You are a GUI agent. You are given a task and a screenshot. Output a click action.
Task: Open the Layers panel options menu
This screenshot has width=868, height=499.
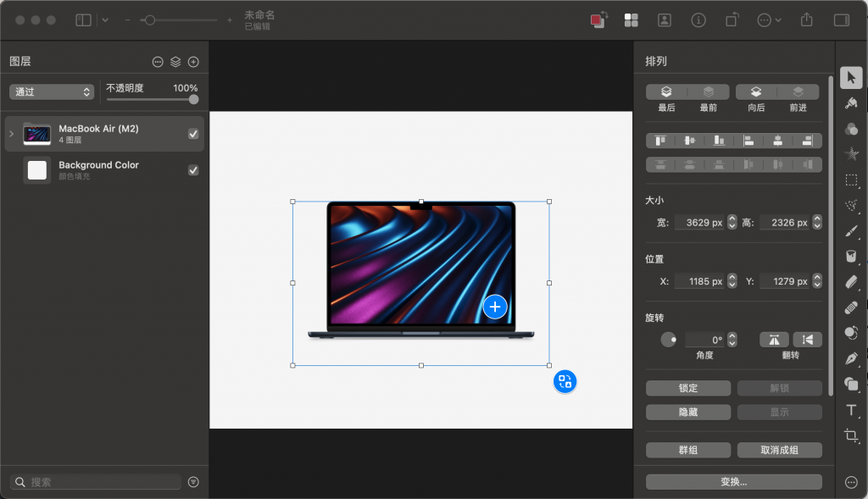point(158,60)
